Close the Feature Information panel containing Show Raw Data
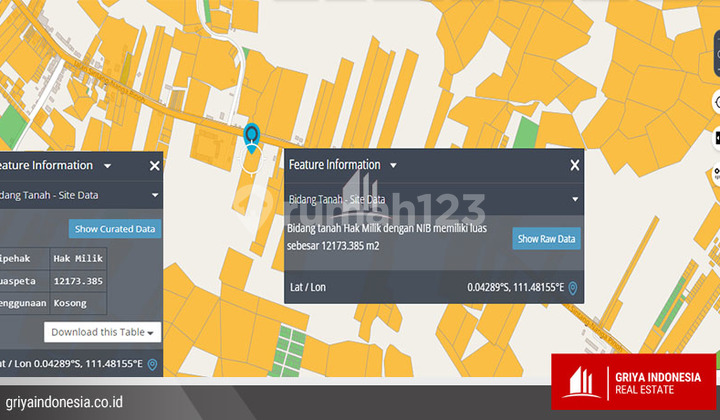The image size is (720, 420). [x=574, y=165]
